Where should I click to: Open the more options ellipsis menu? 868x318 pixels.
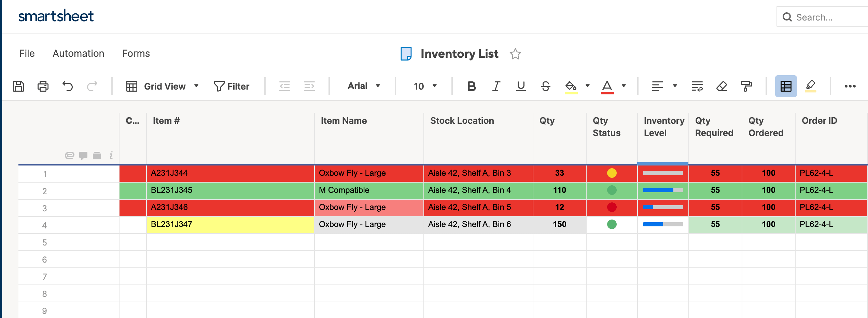click(x=850, y=86)
